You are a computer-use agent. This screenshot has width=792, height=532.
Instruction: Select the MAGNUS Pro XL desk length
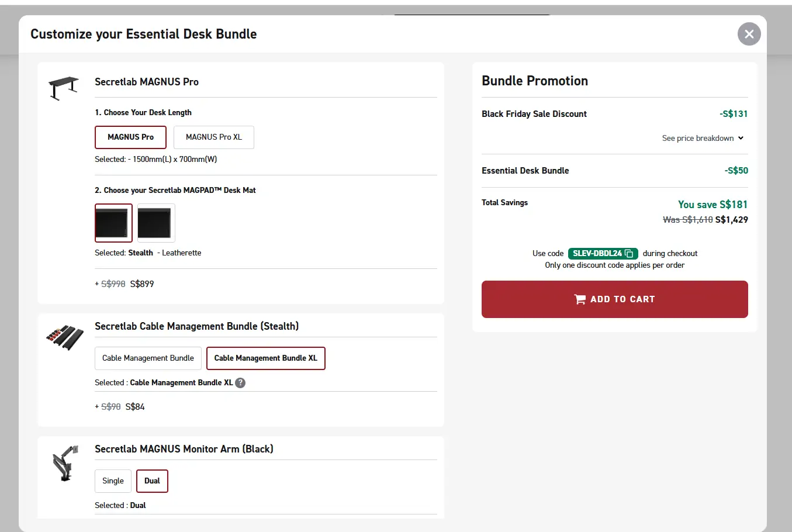213,137
